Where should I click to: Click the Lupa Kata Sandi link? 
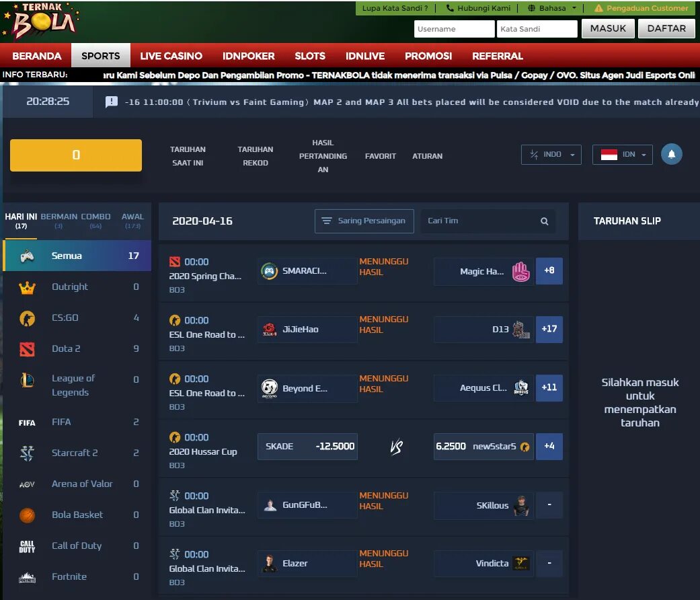(395, 8)
